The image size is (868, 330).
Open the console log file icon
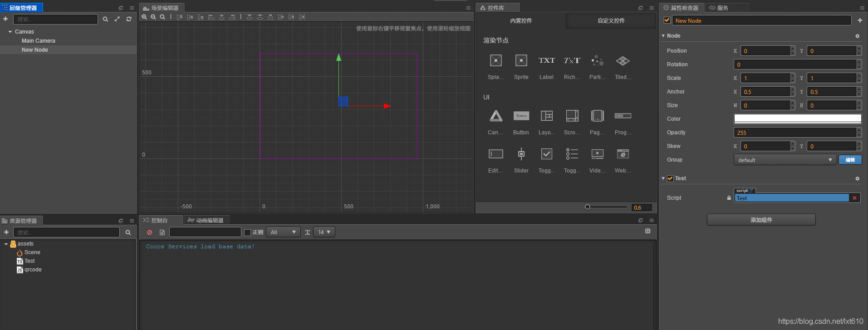point(162,232)
